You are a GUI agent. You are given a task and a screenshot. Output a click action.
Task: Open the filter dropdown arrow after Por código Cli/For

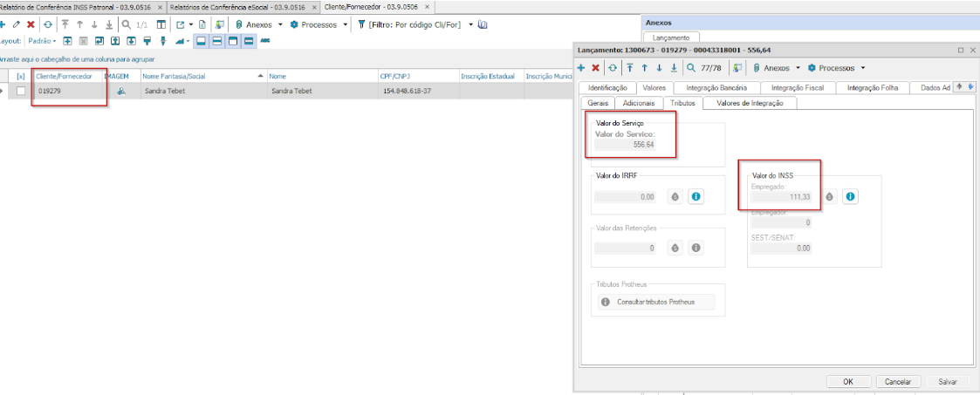[x=470, y=25]
